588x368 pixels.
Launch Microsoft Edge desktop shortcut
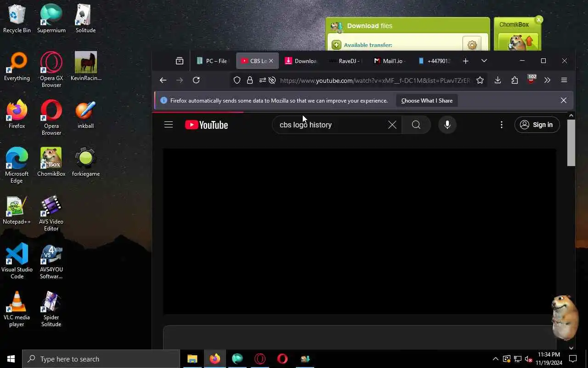click(x=17, y=165)
